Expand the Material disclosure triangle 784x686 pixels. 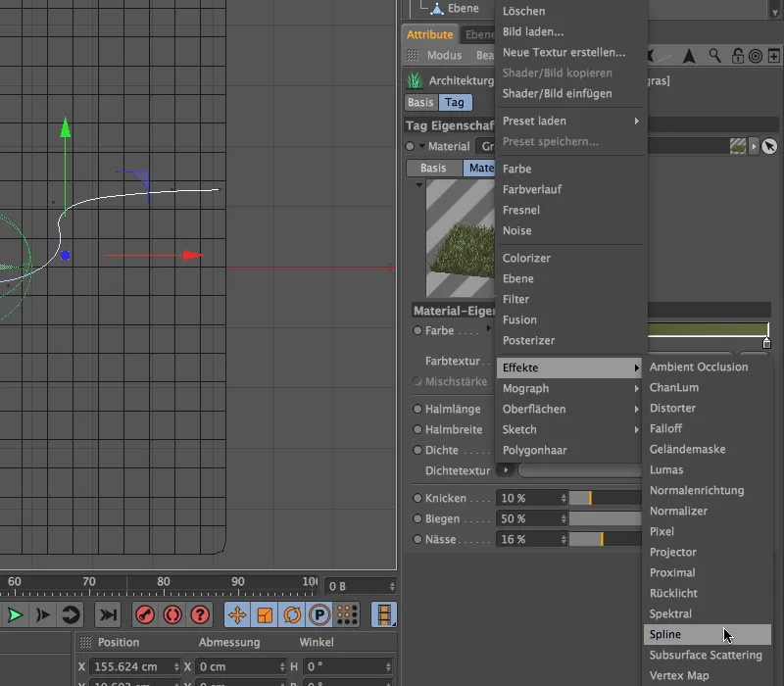tap(422, 146)
